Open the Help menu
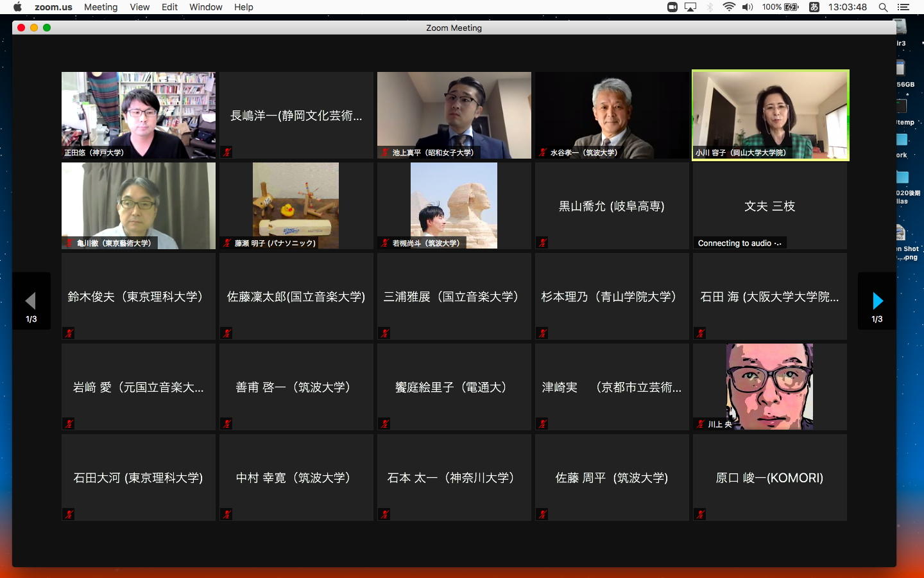The height and width of the screenshot is (578, 924). point(244,7)
